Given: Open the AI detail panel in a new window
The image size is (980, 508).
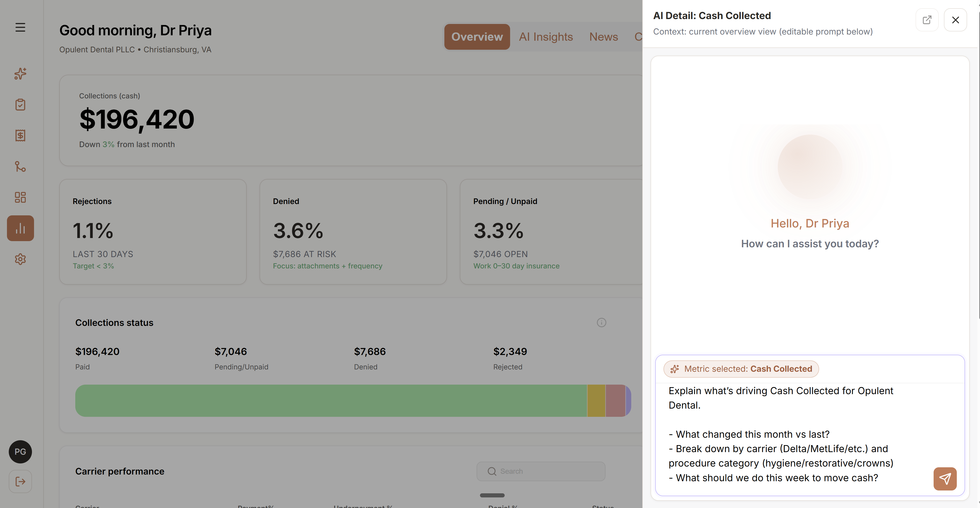Looking at the screenshot, I should pyautogui.click(x=927, y=20).
